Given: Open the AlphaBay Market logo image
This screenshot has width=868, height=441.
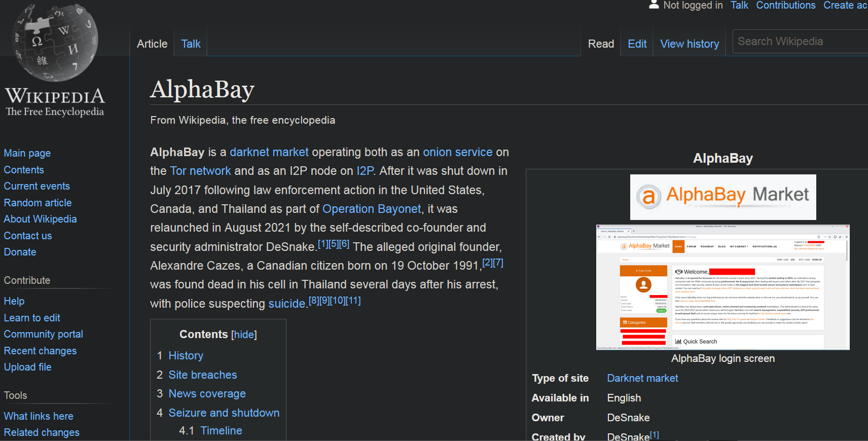Looking at the screenshot, I should click(722, 197).
